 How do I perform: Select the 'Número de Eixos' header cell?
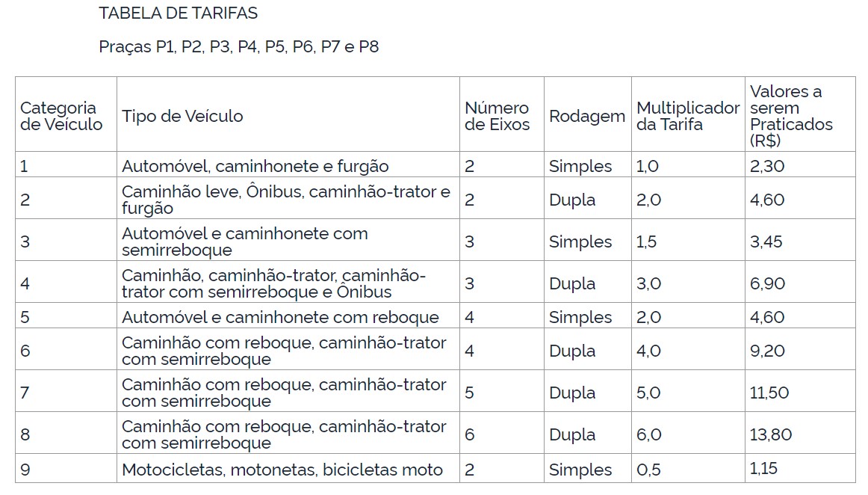(497, 116)
